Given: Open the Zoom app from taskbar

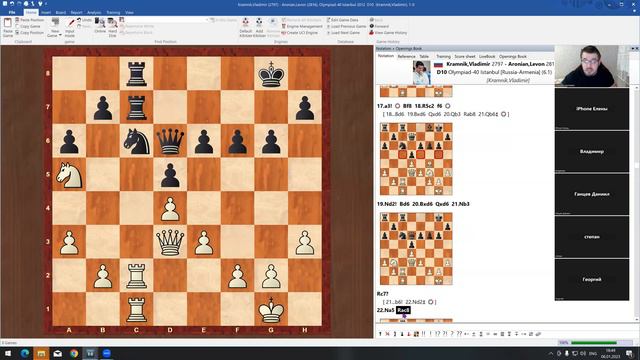Looking at the screenshot, I should tap(107, 353).
